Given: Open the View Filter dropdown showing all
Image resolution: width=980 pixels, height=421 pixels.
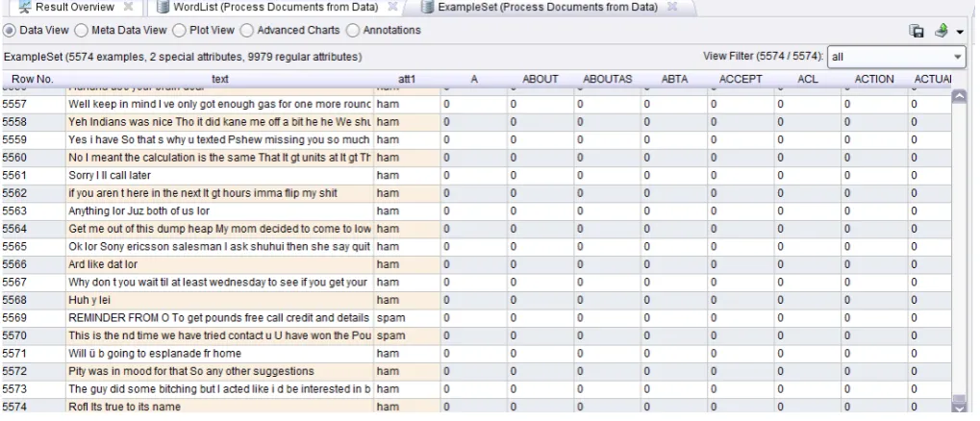Looking at the screenshot, I should [896, 57].
